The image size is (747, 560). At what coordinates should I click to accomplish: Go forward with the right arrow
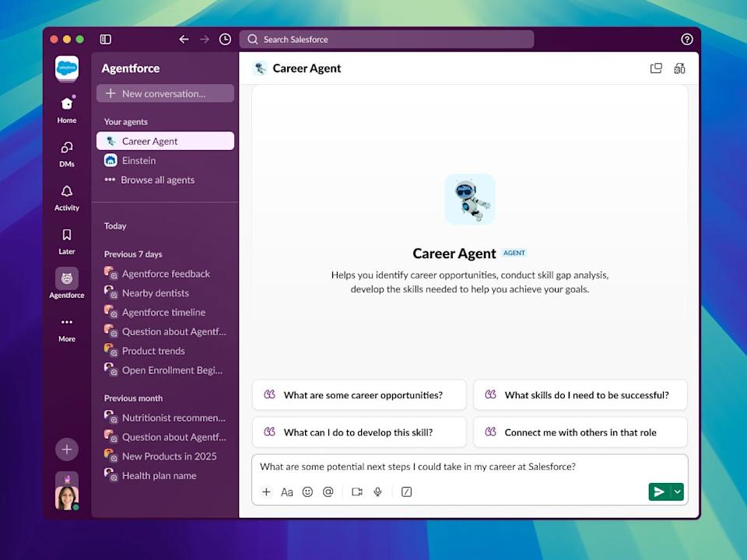click(x=205, y=39)
